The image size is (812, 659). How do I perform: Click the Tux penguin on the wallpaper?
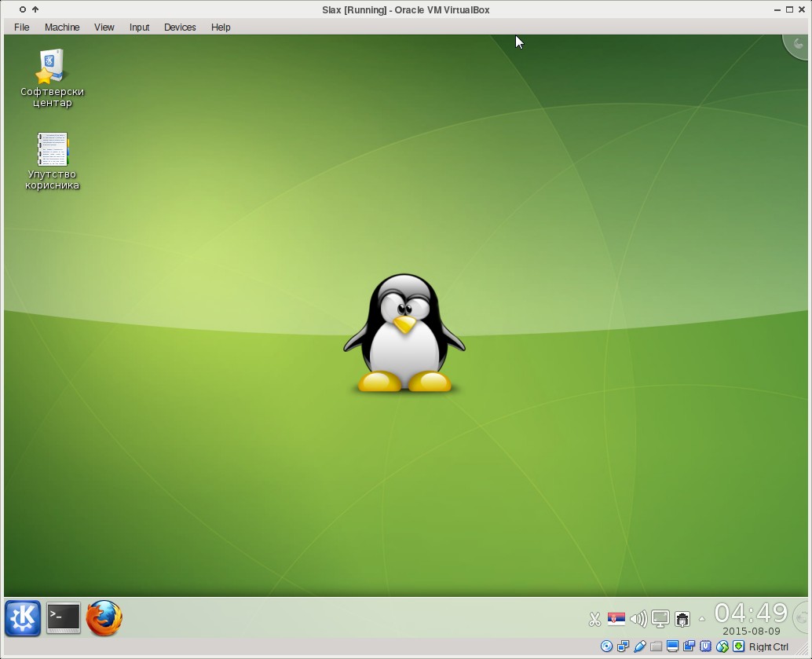(x=404, y=332)
